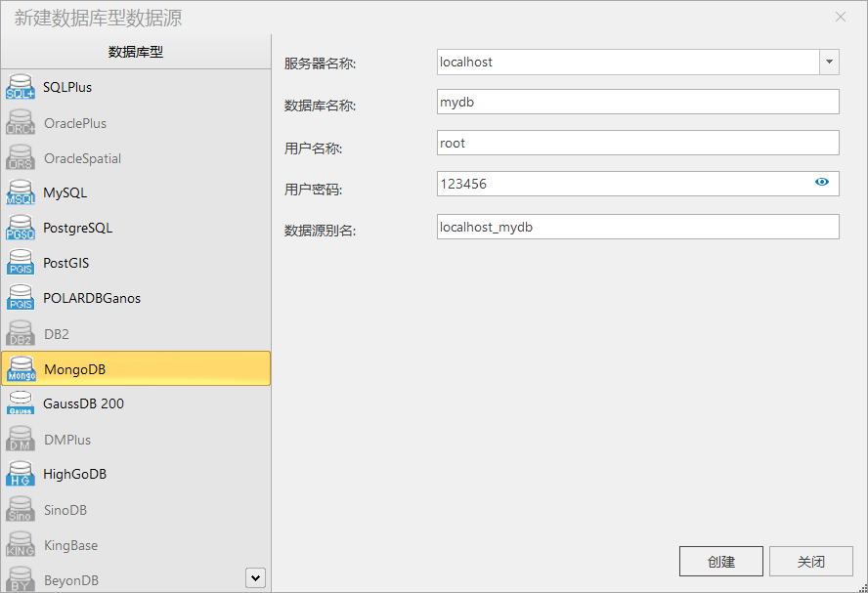The width and height of the screenshot is (868, 593).
Task: Select the MongoDB database icon
Action: point(22,369)
